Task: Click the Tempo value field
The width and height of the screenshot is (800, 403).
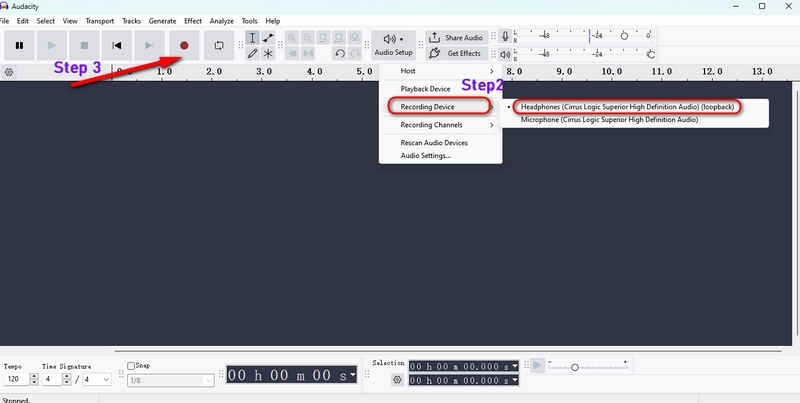Action: (x=17, y=380)
